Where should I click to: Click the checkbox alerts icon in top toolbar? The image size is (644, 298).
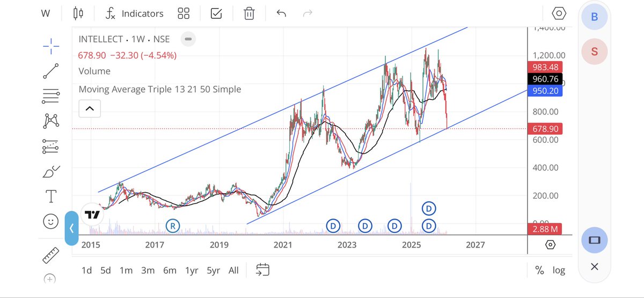tap(216, 13)
